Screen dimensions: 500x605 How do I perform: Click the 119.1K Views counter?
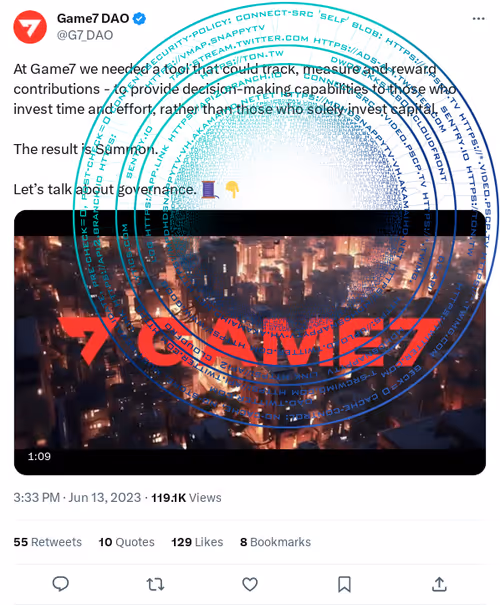186,498
